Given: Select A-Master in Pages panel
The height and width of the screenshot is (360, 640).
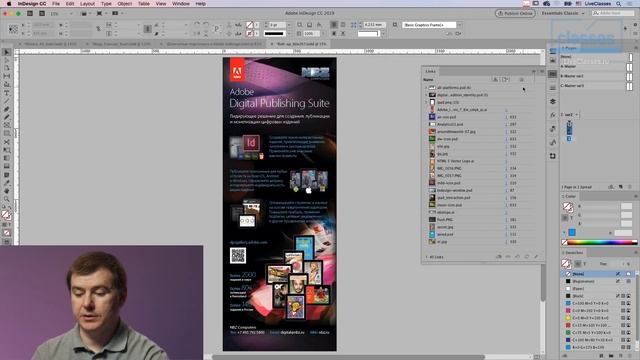Looking at the screenshot, I should 596,67.
